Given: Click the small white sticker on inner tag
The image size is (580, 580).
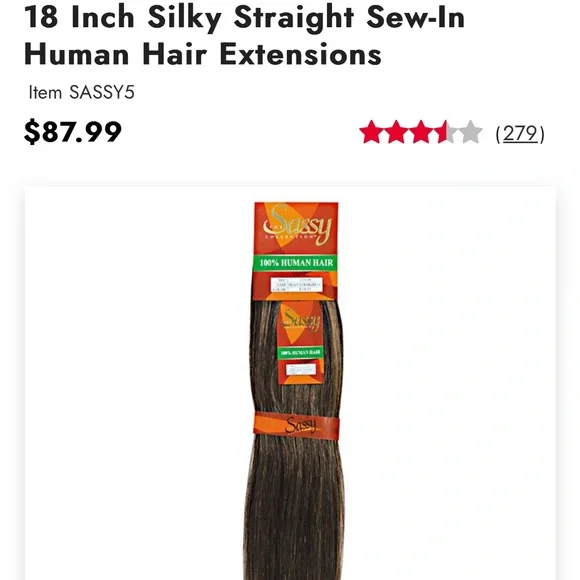Looking at the screenshot, I should coord(301,369).
